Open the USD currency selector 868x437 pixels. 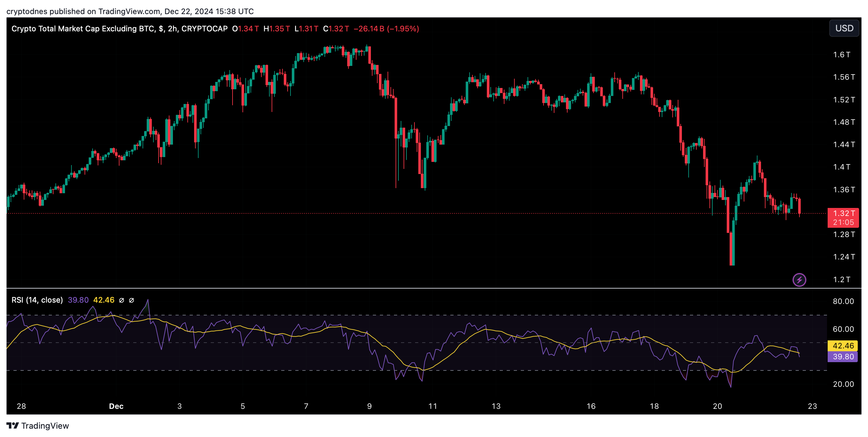(844, 28)
